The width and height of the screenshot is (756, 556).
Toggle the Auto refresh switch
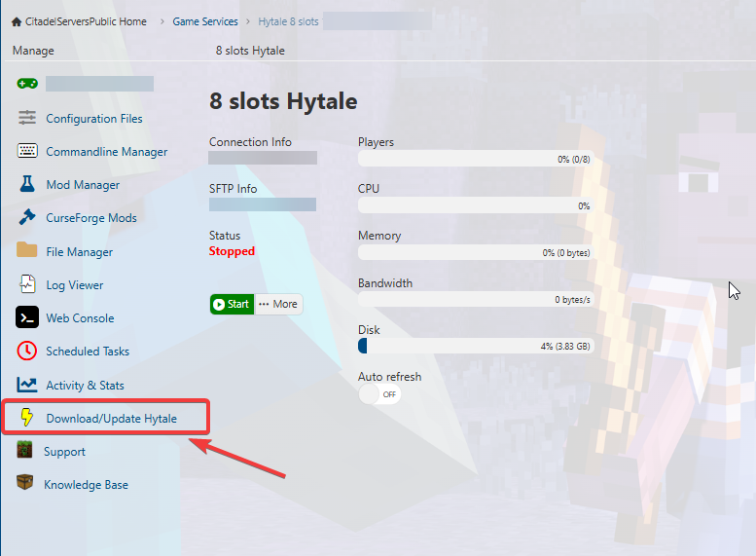(379, 394)
